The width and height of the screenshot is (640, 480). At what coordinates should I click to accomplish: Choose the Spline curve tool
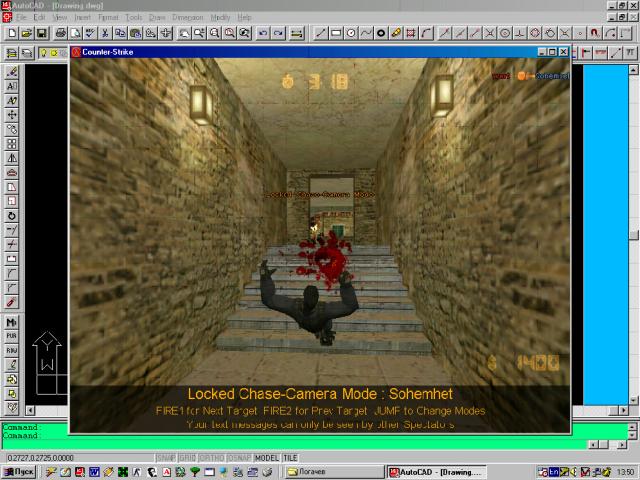point(366,33)
